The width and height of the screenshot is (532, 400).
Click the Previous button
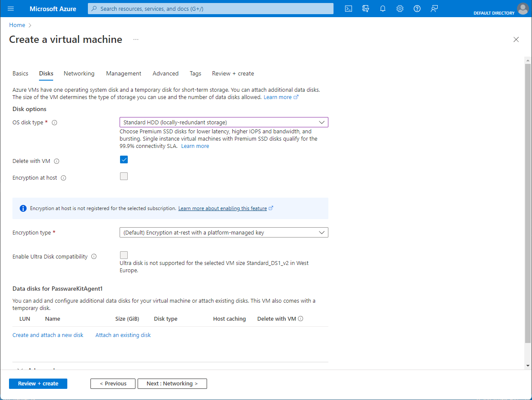(x=113, y=384)
